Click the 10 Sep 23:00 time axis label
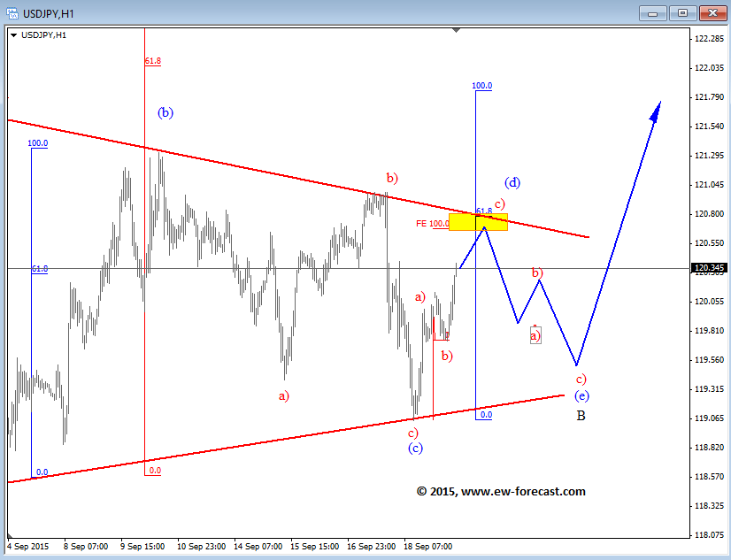The image size is (731, 560). coord(201,547)
